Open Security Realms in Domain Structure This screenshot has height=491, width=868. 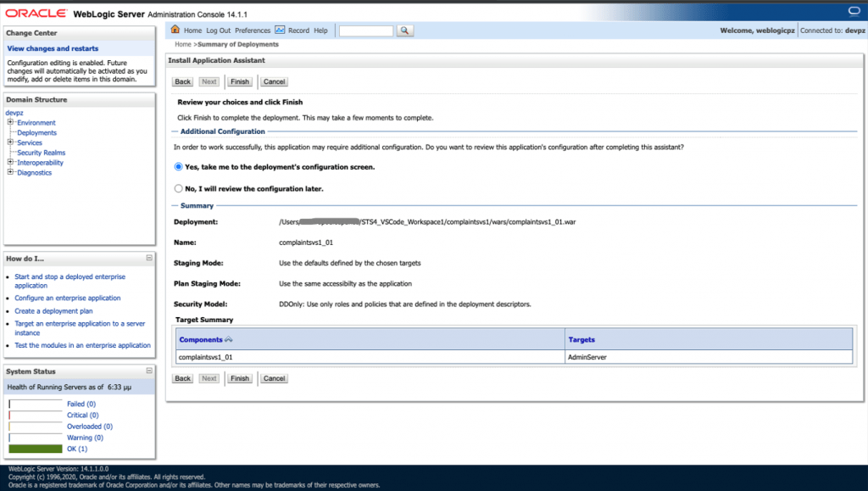tap(41, 153)
